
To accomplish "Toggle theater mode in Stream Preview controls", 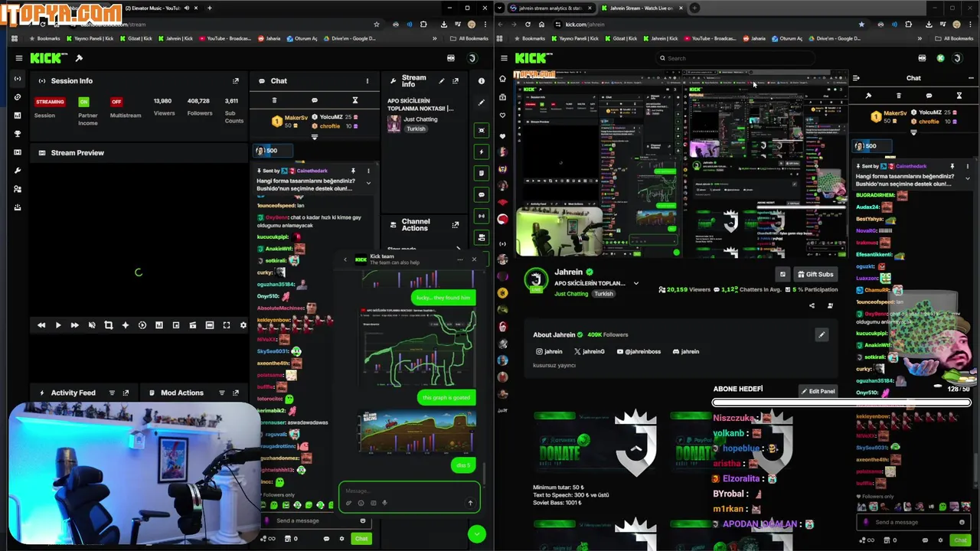I will (209, 325).
